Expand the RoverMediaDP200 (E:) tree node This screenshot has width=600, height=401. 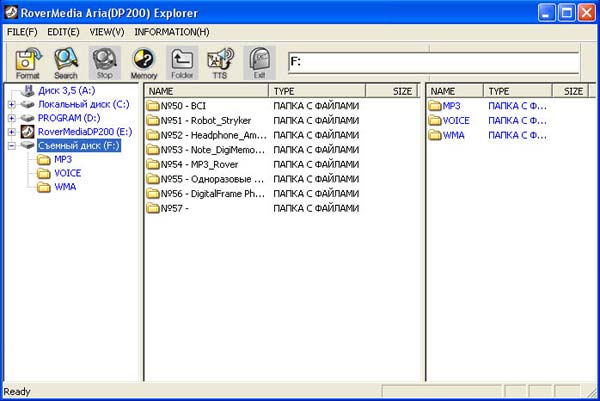(x=11, y=132)
